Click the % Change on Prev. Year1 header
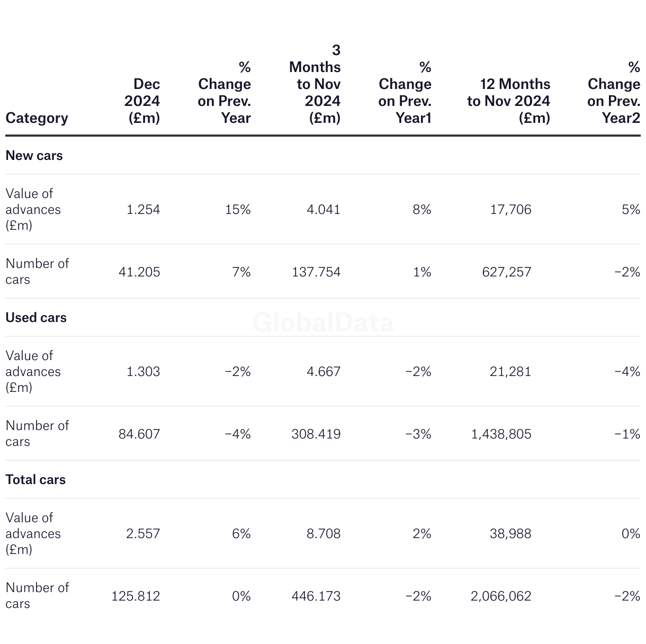Viewport: 646px width, 644px height. click(x=405, y=92)
